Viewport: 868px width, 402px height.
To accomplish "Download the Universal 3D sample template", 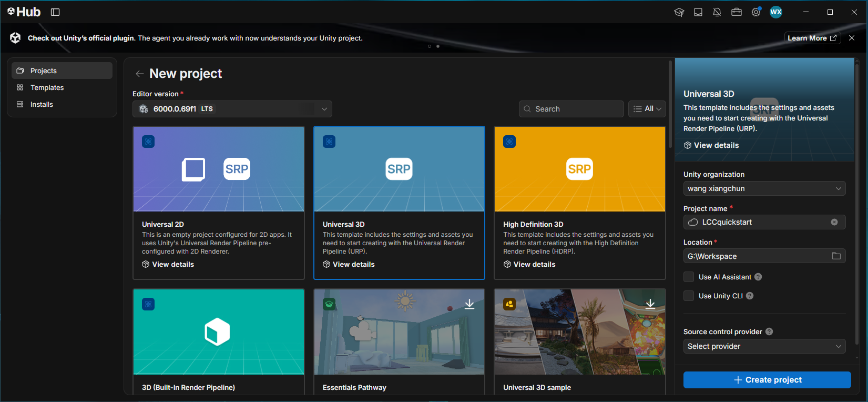I will tap(650, 304).
